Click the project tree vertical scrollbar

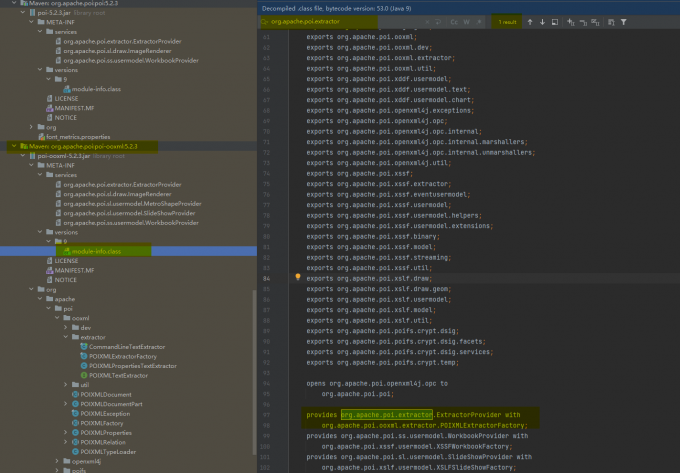[x=254, y=373]
